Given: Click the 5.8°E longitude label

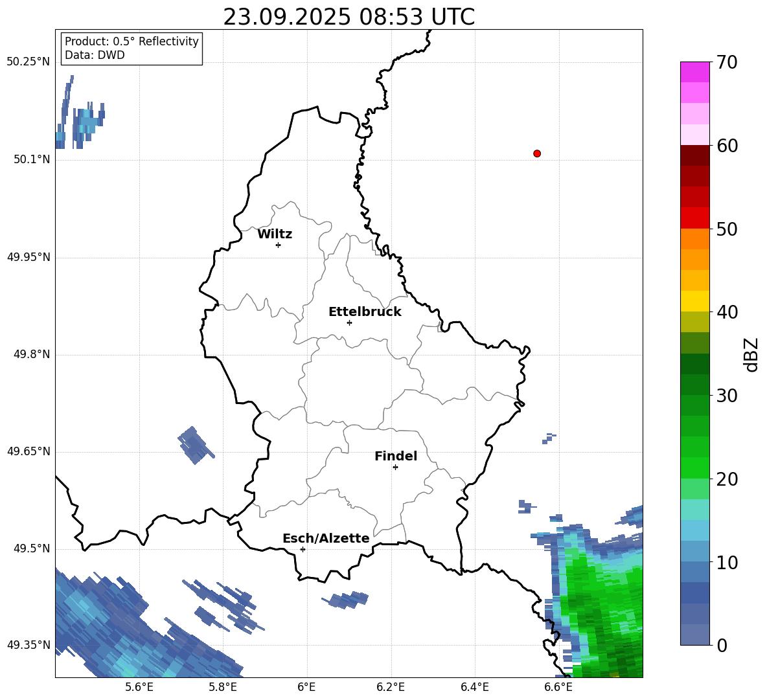Looking at the screenshot, I should coord(223,687).
